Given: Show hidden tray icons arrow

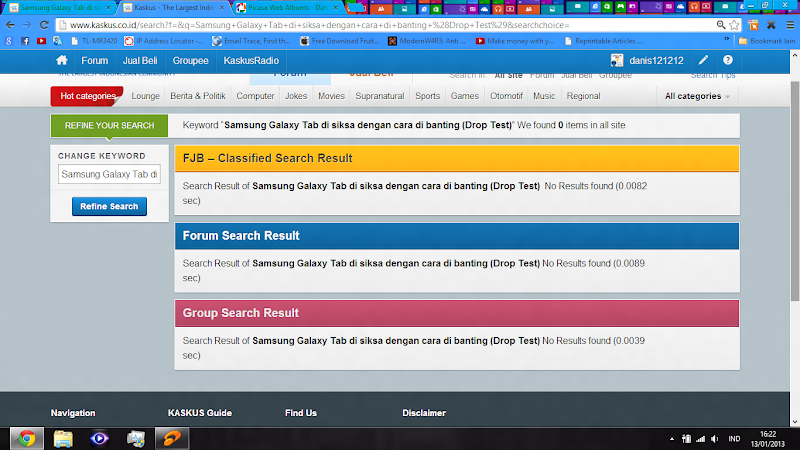Looking at the screenshot, I should pyautogui.click(x=672, y=439).
